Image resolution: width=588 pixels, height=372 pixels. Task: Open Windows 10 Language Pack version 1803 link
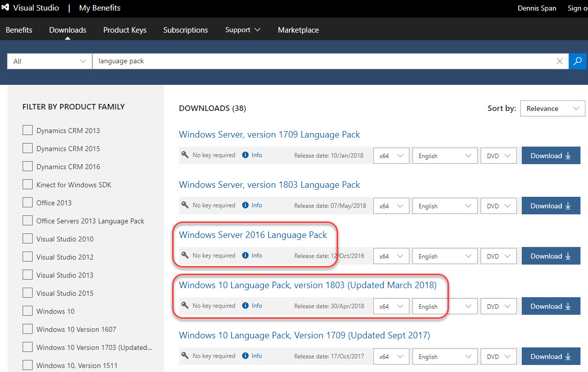308,285
